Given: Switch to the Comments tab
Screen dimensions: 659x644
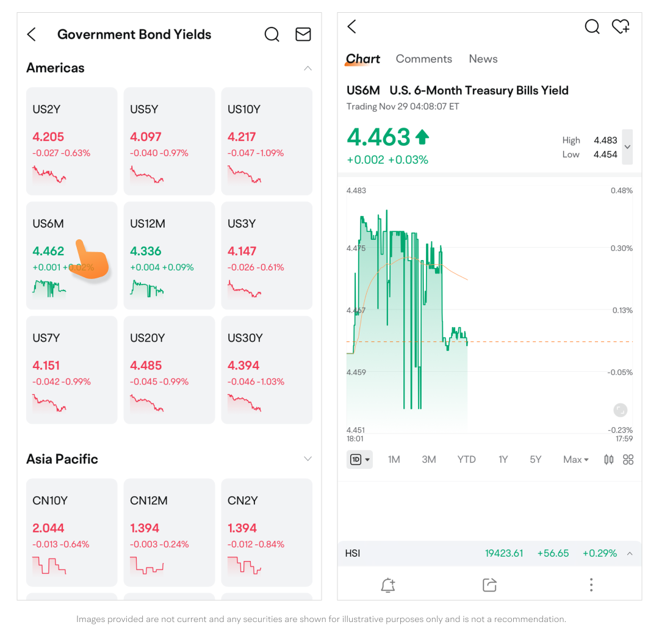Looking at the screenshot, I should [423, 59].
